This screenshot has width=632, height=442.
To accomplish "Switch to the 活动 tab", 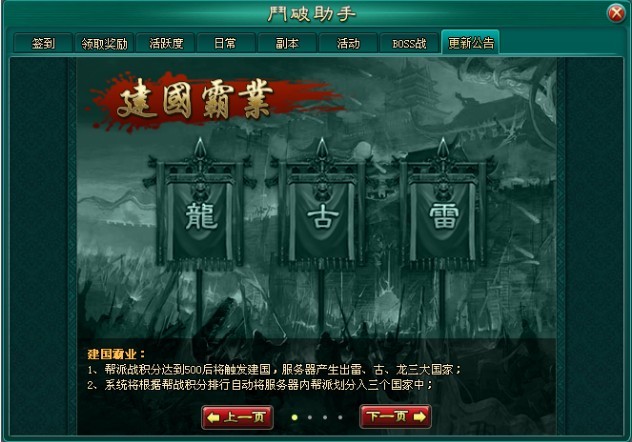I will click(348, 43).
